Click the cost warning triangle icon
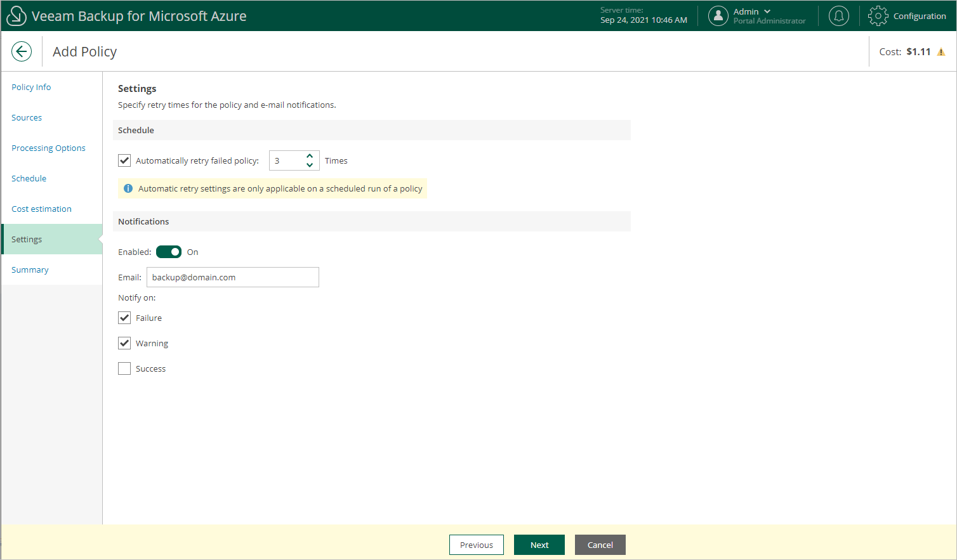Viewport: 957px width, 560px height. coord(941,52)
